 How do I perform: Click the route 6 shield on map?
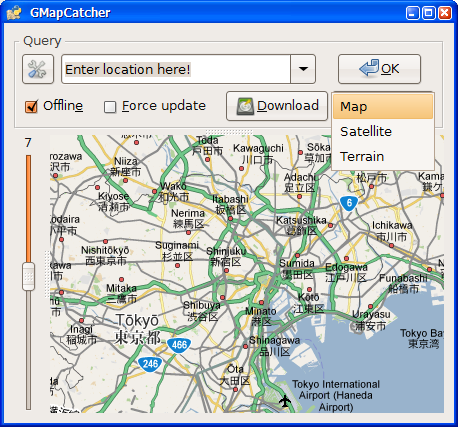tap(349, 203)
